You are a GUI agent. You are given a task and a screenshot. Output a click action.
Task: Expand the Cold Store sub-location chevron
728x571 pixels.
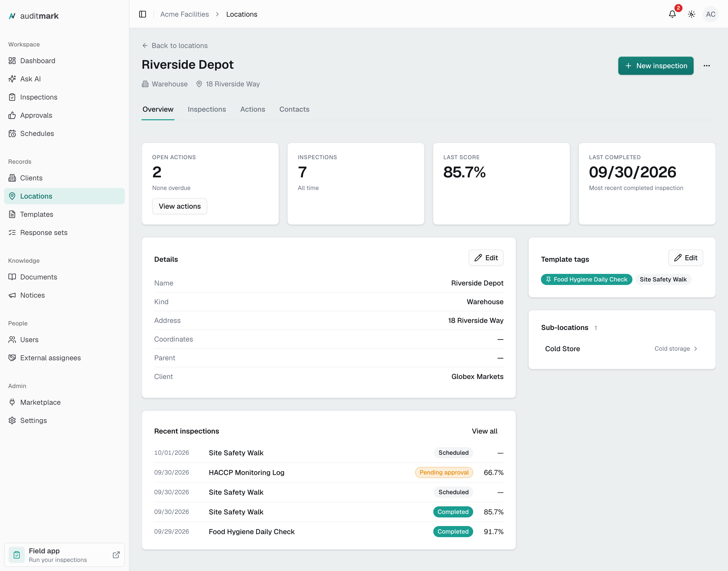[696, 348]
